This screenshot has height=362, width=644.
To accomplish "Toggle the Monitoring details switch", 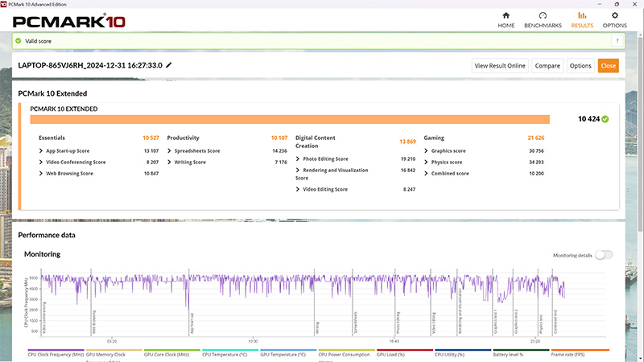I will pos(604,255).
